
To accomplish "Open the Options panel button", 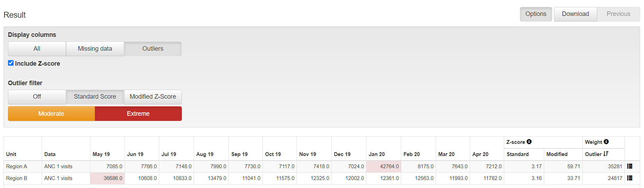I will pyautogui.click(x=536, y=14).
